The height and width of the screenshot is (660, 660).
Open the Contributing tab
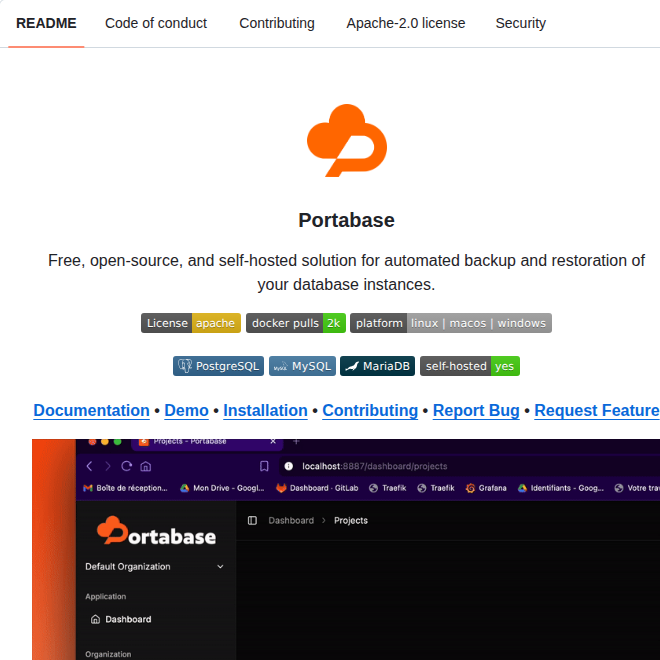(277, 23)
